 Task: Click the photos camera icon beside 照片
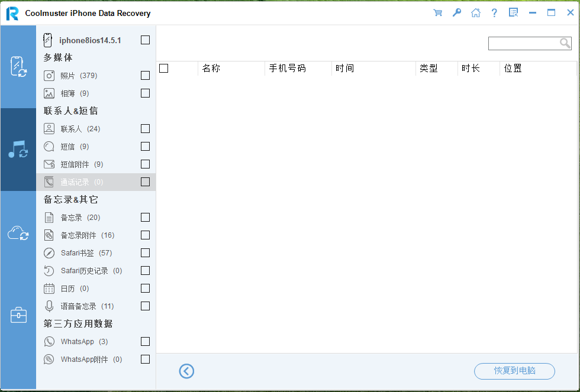tap(49, 76)
